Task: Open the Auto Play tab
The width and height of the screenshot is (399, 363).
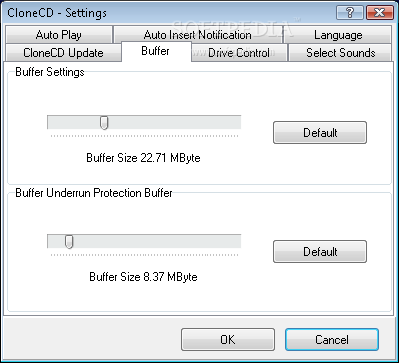Action: (x=59, y=35)
